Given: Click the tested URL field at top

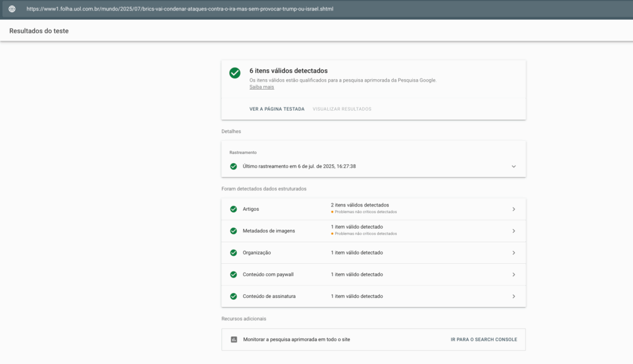Looking at the screenshot, I should pyautogui.click(x=179, y=9).
